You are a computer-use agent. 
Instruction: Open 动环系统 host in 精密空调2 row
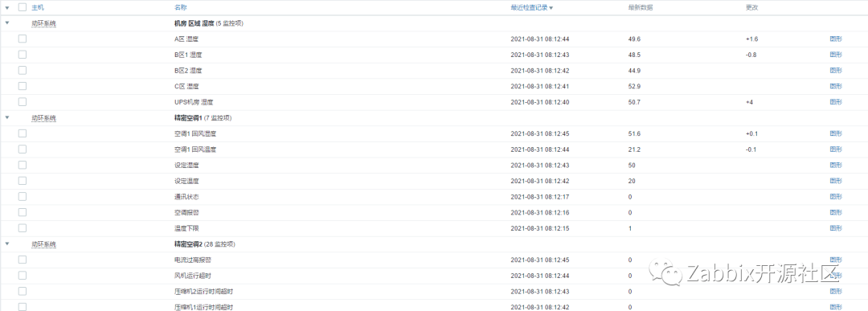click(x=43, y=244)
